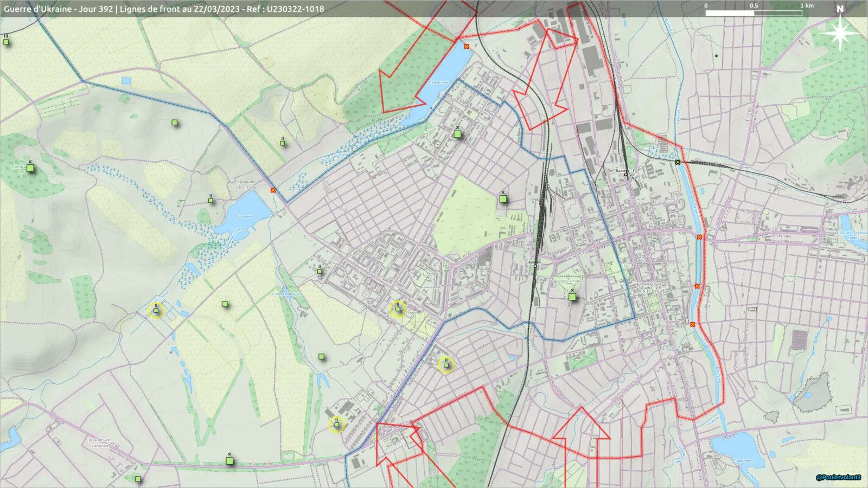This screenshot has height=488, width=868.
Task: Click the compass rose north indicator
Action: pos(840,29)
